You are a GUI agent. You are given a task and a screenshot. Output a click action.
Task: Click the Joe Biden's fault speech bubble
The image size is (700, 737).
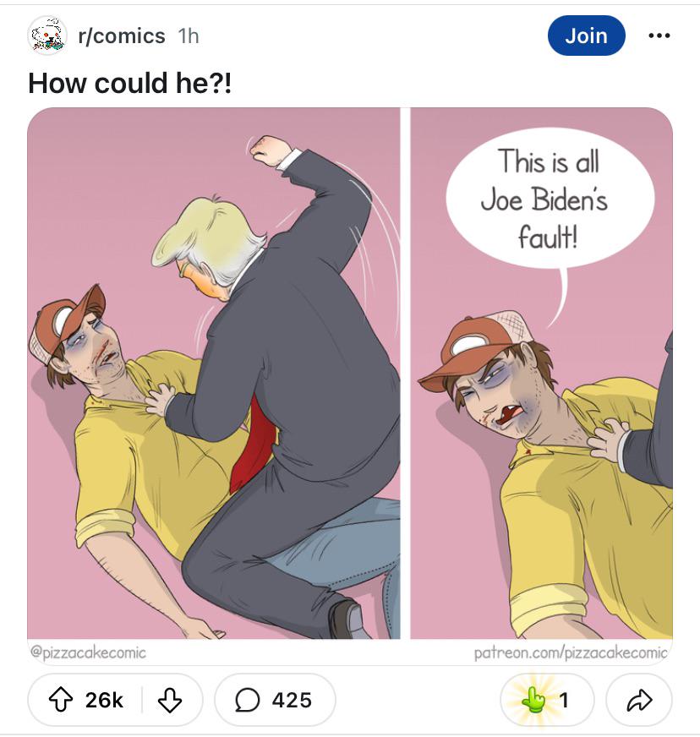click(547, 199)
